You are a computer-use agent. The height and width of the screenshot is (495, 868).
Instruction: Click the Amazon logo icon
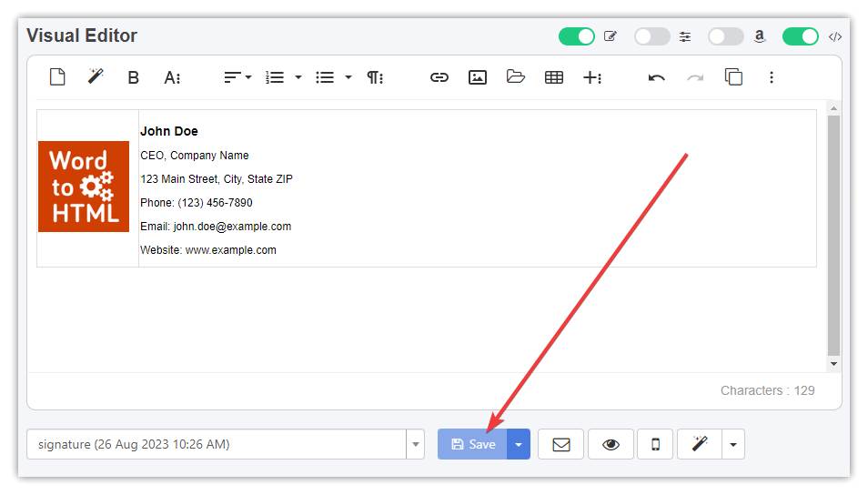point(760,36)
